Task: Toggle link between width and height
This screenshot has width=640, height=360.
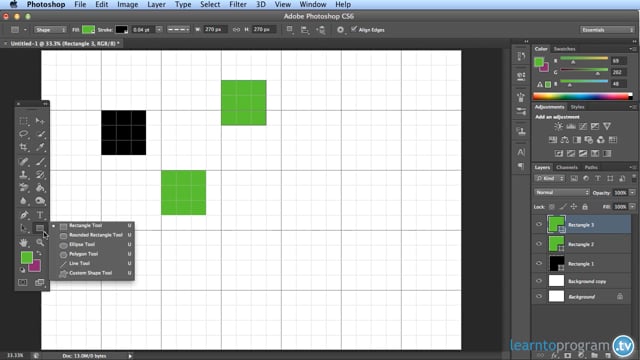Action: (x=236, y=30)
